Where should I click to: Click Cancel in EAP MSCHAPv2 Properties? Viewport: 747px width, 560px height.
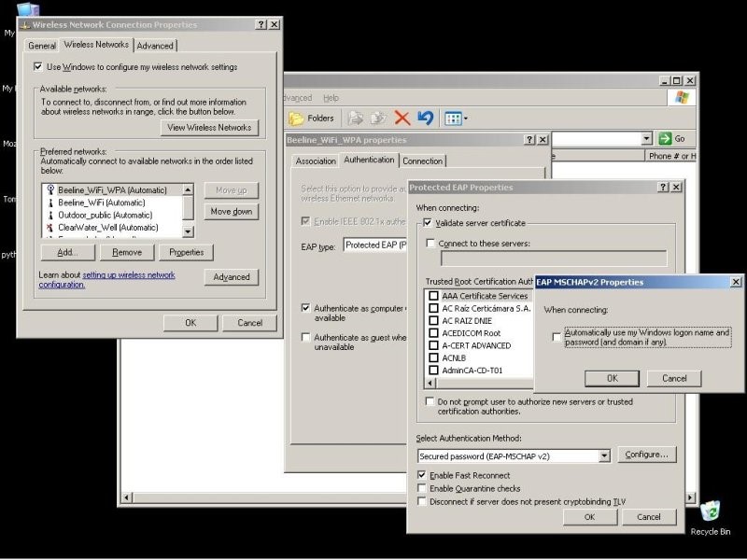point(674,378)
